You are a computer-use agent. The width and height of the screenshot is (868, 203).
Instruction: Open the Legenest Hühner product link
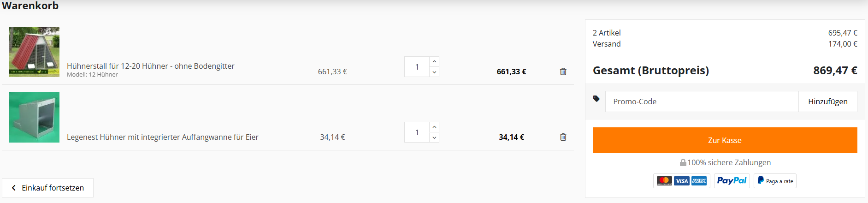click(162, 137)
